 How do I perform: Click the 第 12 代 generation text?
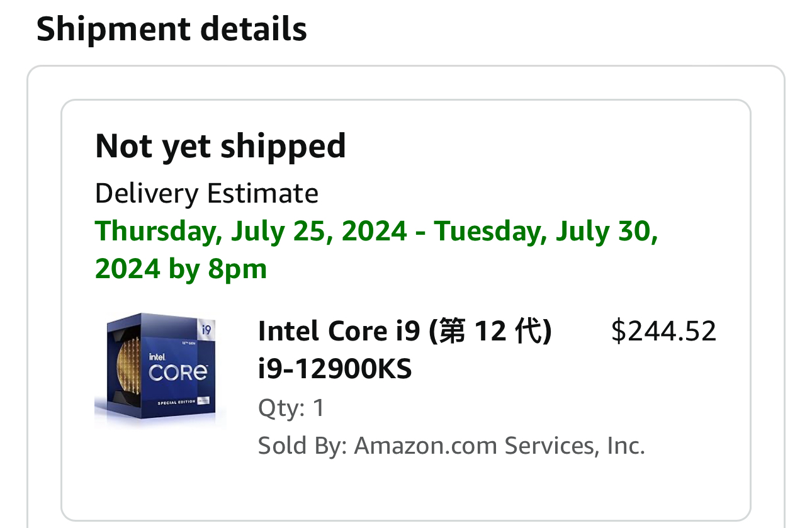(x=490, y=332)
